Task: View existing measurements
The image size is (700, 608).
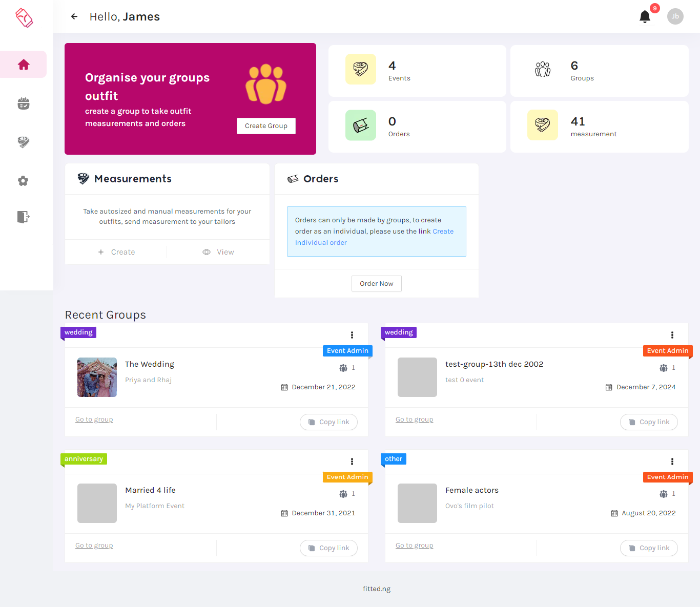Action: click(218, 252)
